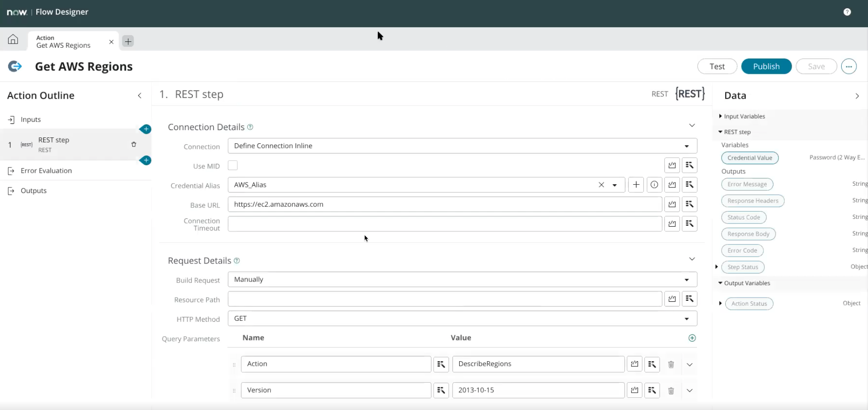868x410 pixels.
Task: Delete the Action query parameter
Action: tap(671, 364)
